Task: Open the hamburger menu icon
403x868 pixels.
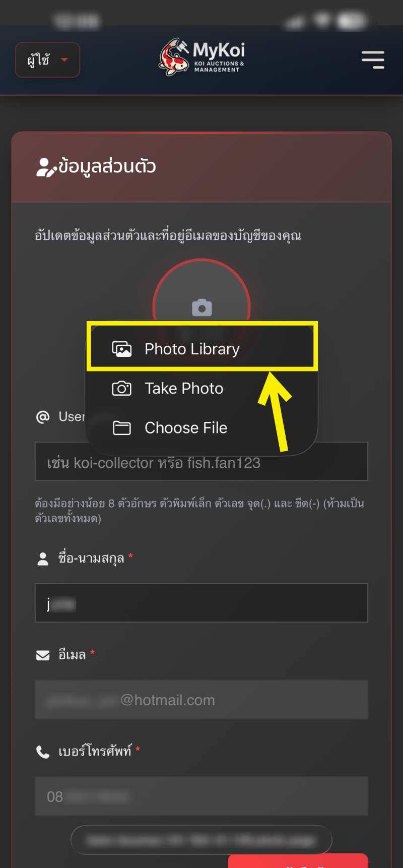Action: (x=373, y=59)
